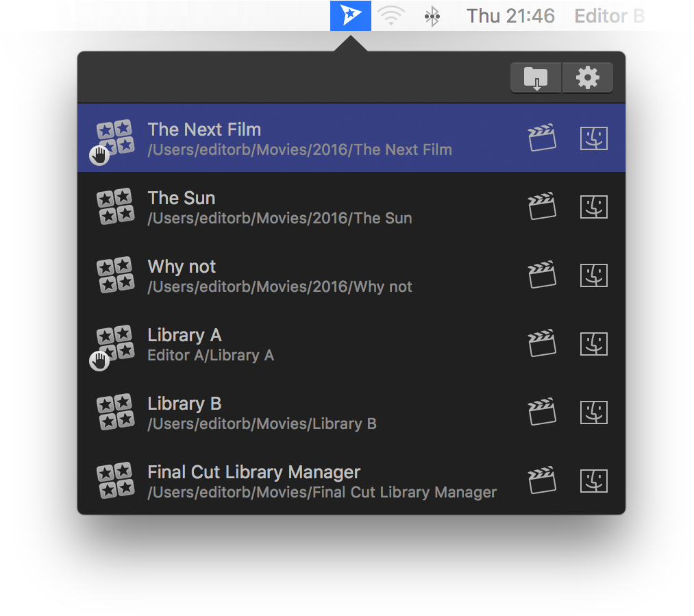Open the add folder tool

[x=535, y=77]
